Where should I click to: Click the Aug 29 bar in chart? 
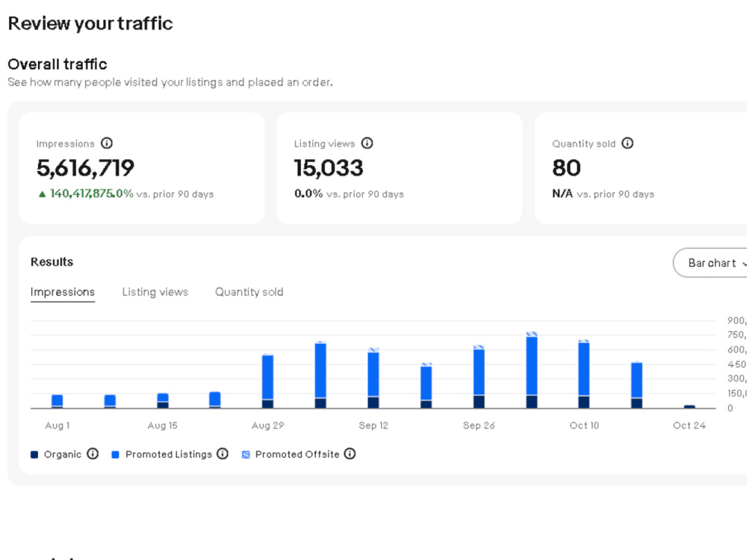(267, 382)
